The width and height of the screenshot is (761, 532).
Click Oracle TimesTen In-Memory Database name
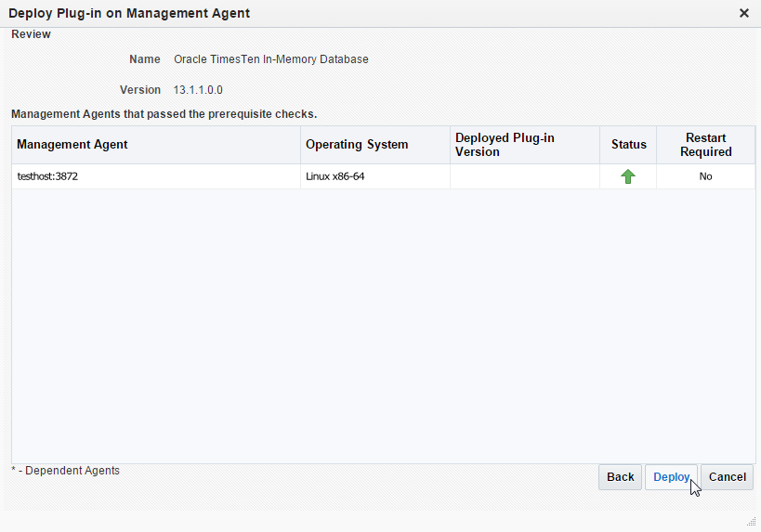click(x=270, y=59)
